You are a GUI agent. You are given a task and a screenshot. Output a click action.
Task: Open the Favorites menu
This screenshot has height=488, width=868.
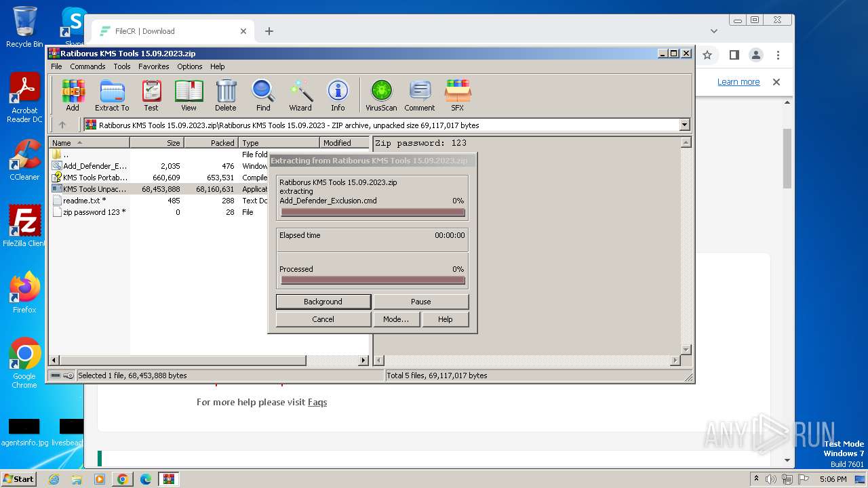point(154,66)
